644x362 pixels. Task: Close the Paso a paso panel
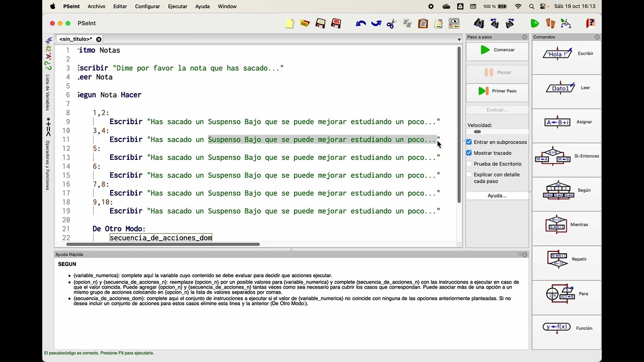click(525, 37)
